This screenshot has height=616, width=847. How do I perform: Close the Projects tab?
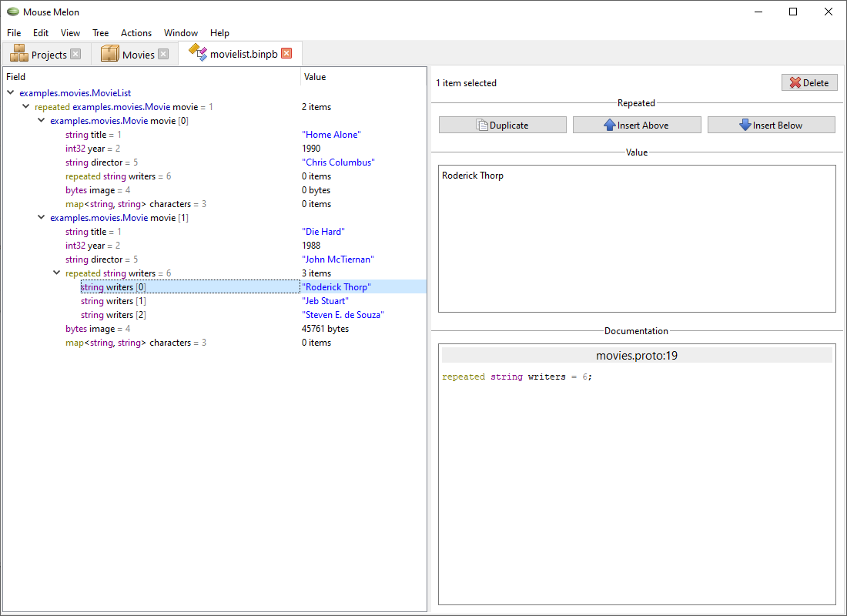pyautogui.click(x=75, y=53)
